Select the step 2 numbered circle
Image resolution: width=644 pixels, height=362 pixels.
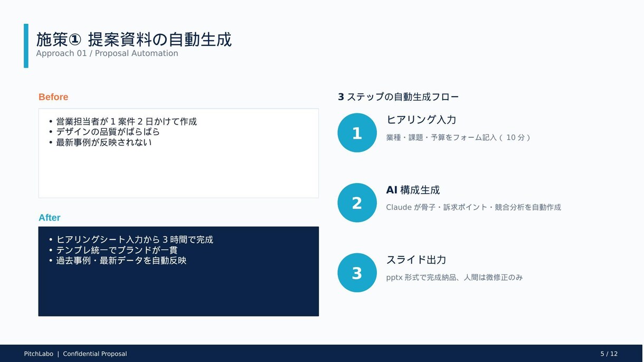pos(357,203)
